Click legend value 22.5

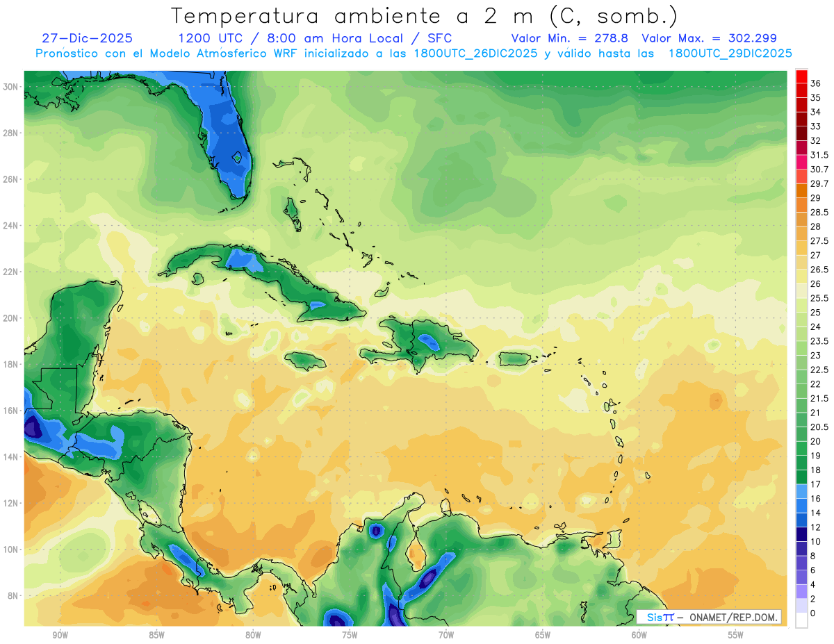click(819, 370)
